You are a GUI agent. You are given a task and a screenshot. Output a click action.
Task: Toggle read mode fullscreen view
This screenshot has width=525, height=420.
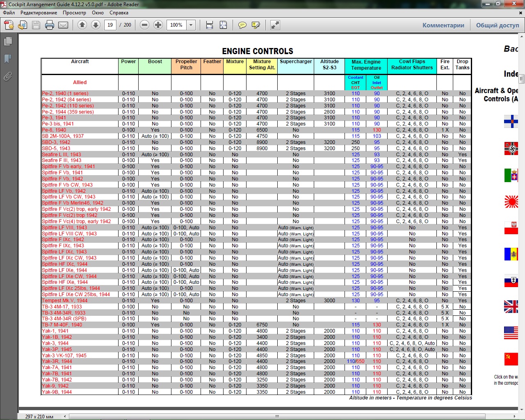(x=275, y=25)
